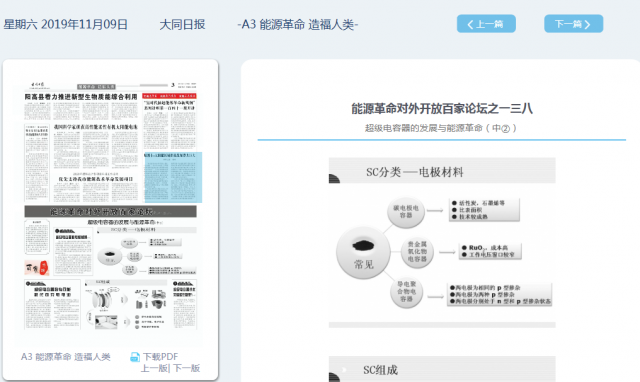The height and width of the screenshot is (382, 640).
Task: Click the date 星期六 2019年11月09日
Action: [x=65, y=24]
